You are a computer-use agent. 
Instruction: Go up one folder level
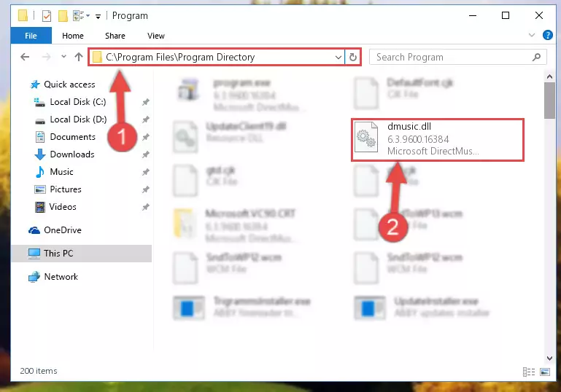79,57
